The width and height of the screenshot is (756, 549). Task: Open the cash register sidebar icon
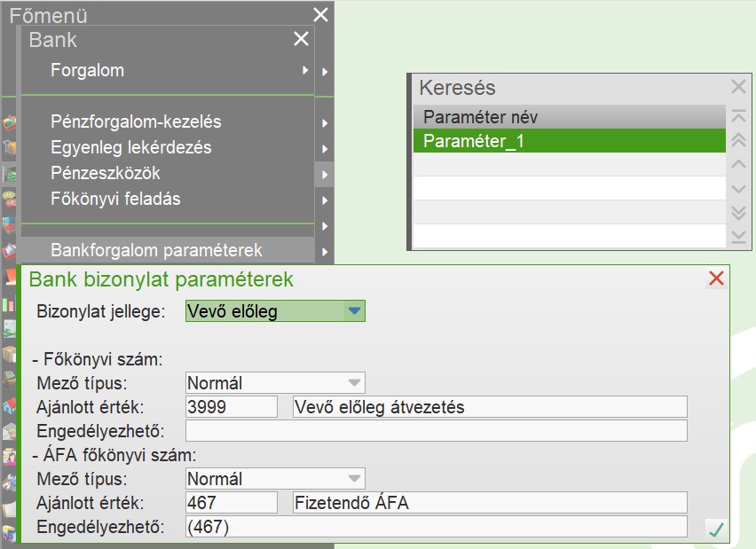(9, 380)
